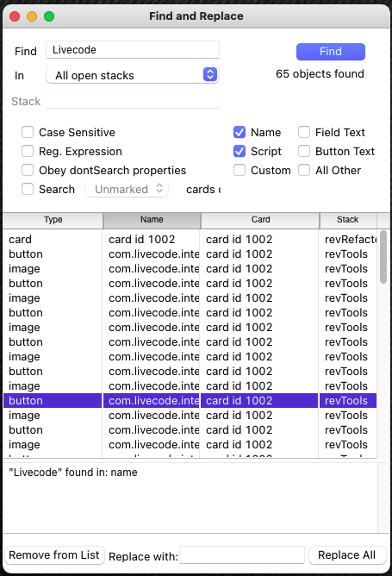Image resolution: width=392 pixels, height=576 pixels.
Task: Click the green zoom window button
Action: (x=49, y=16)
